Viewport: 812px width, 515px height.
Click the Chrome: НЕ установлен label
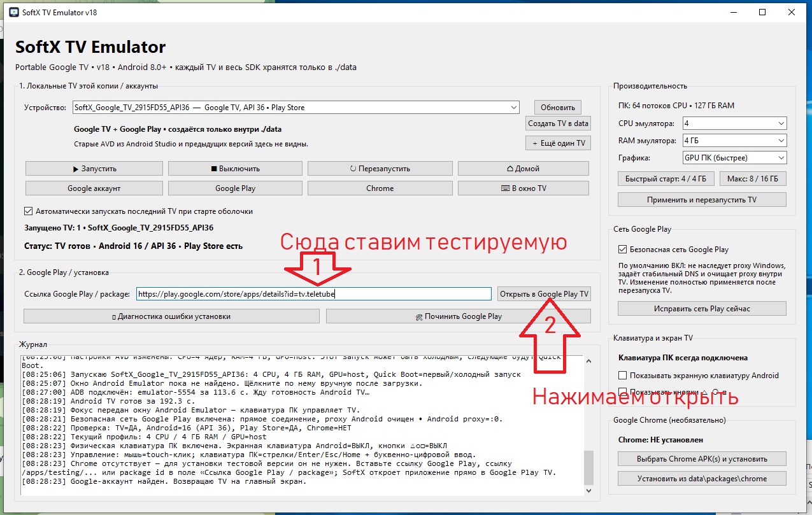click(662, 440)
